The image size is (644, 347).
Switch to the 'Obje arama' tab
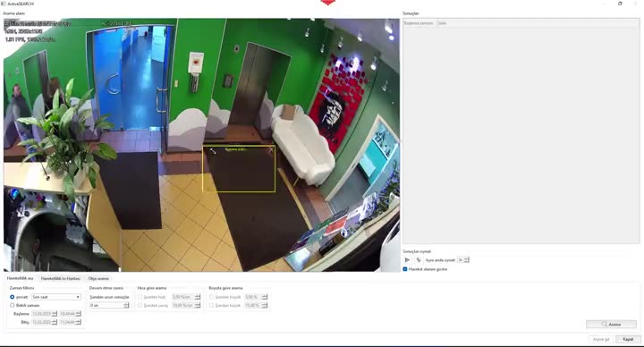[x=98, y=278]
